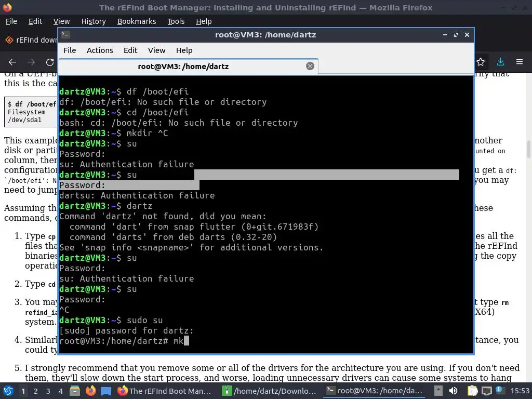The width and height of the screenshot is (532, 399).
Task: Click the show desktop icon in the panel
Action: point(106,391)
